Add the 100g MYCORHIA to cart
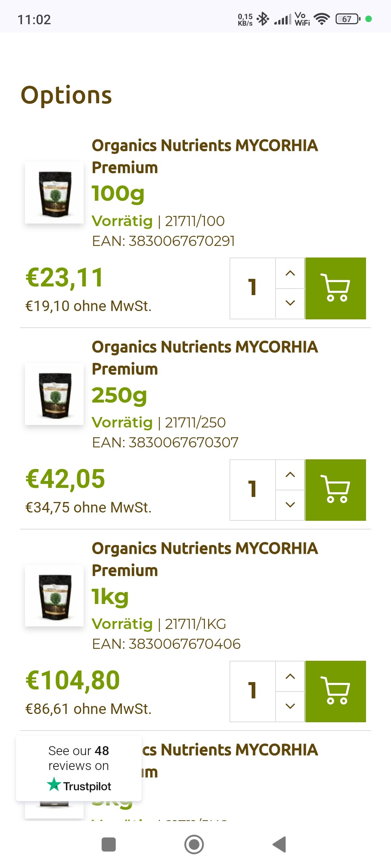This screenshot has height=868, width=391. [x=335, y=288]
